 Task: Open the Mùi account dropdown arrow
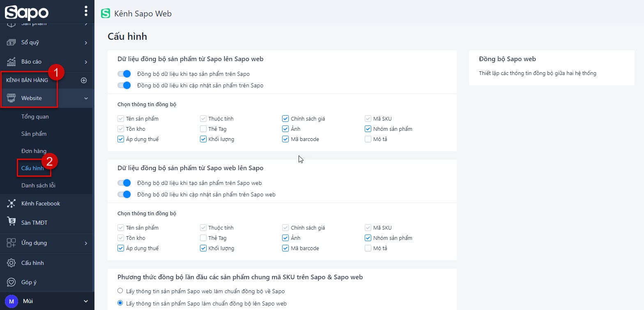tap(86, 301)
